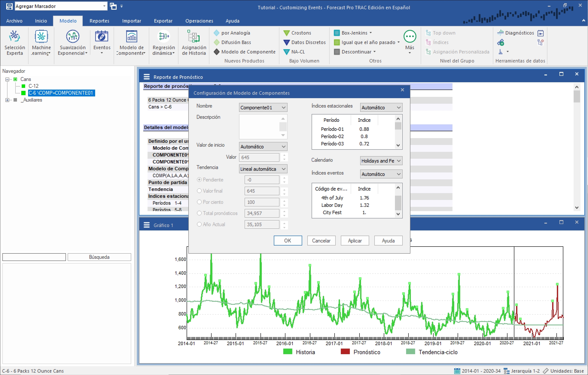Open the Operaciones tab
Image resolution: width=588 pixels, height=375 pixels.
click(x=199, y=21)
